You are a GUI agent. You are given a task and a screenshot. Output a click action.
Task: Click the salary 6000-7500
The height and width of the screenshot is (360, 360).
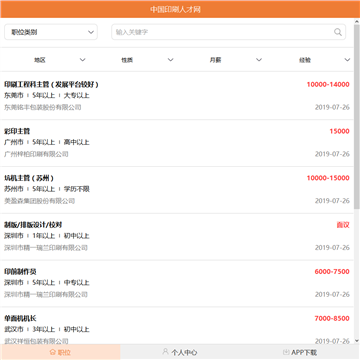pyautogui.click(x=332, y=272)
